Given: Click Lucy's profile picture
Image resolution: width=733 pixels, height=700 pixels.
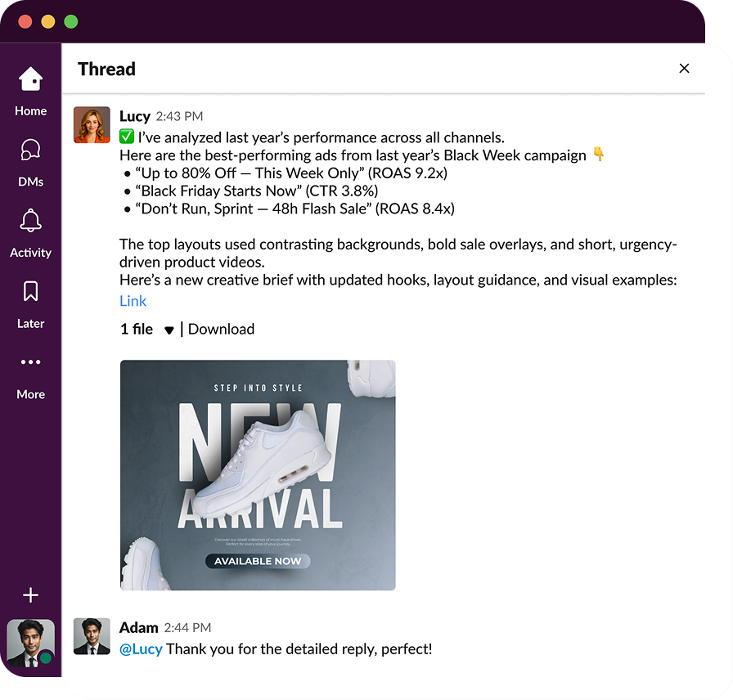Looking at the screenshot, I should coord(92,125).
